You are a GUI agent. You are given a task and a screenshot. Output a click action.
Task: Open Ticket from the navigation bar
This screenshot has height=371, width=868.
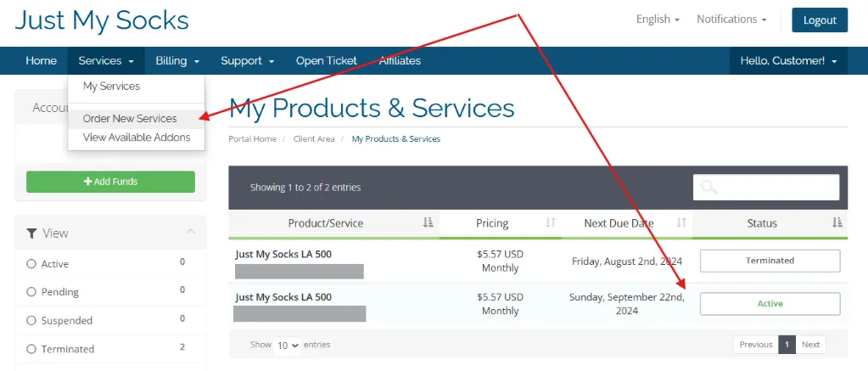326,61
